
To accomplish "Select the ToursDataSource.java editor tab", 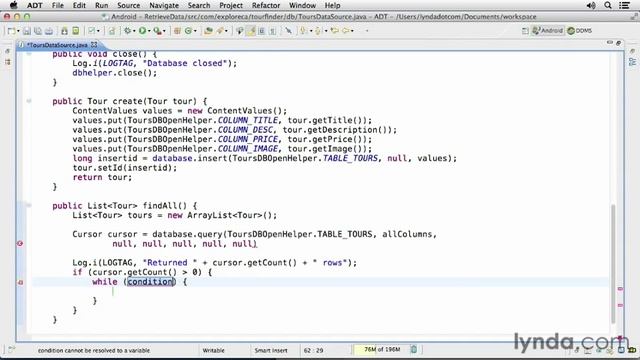I will click(57, 45).
